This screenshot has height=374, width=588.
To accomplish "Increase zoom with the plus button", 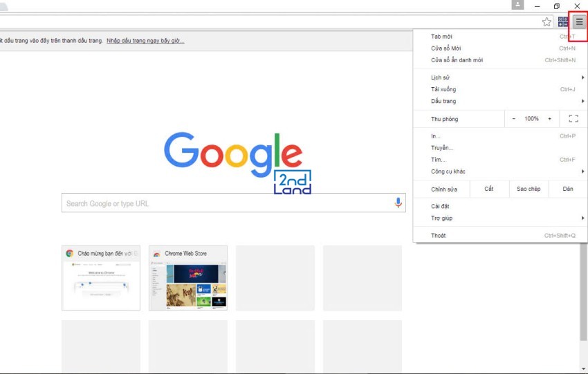I will click(549, 119).
